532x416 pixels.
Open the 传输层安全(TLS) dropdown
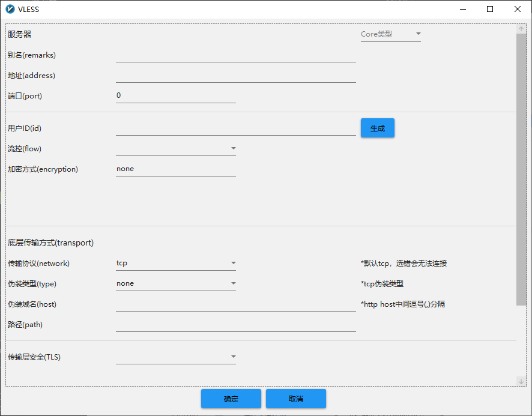click(175, 357)
